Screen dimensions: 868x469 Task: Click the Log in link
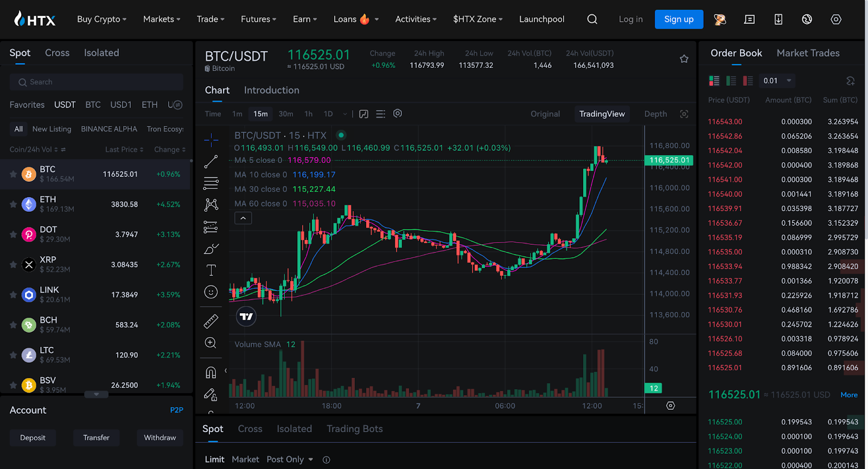pos(630,19)
